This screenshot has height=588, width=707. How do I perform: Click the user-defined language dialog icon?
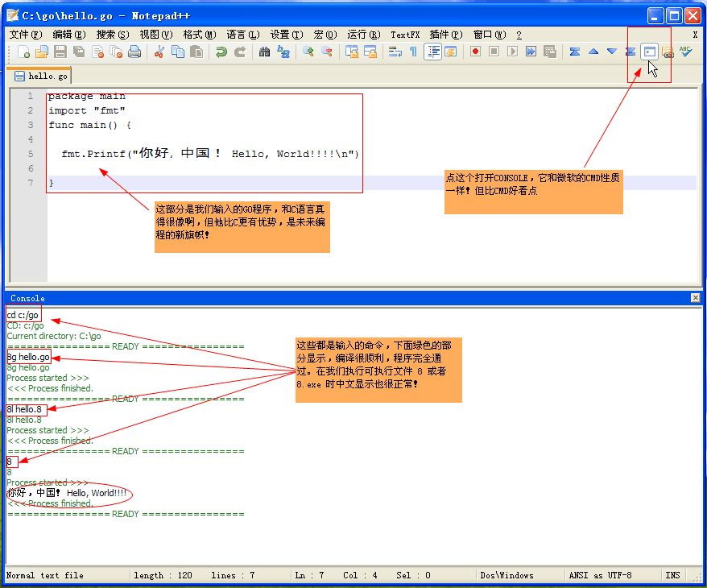(x=450, y=52)
